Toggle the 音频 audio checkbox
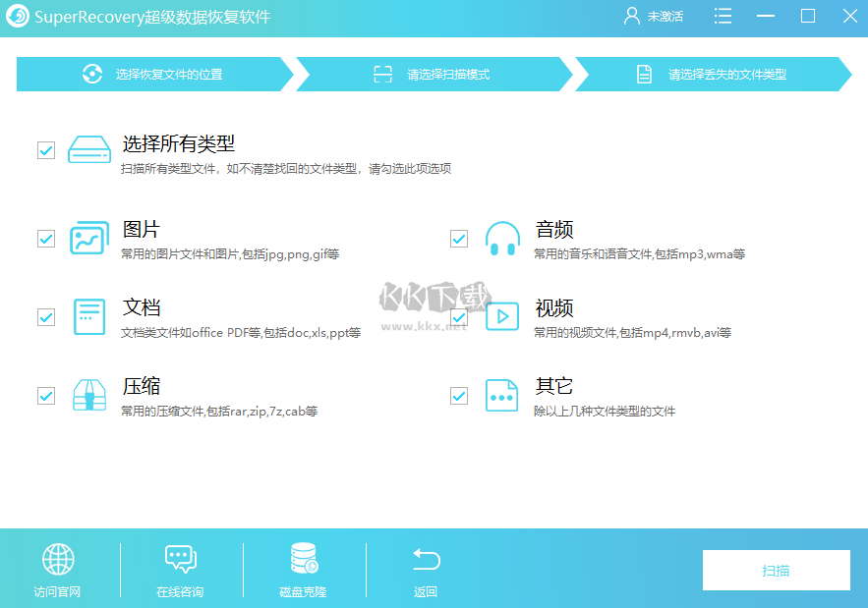 click(458, 238)
